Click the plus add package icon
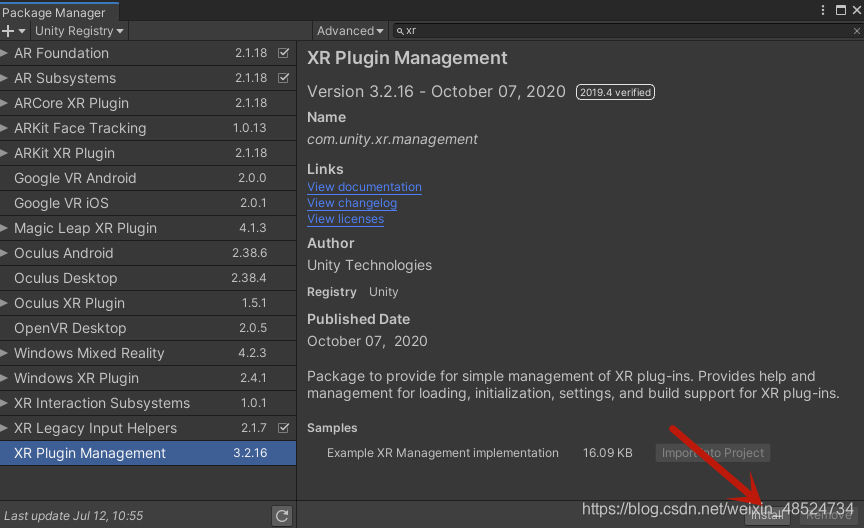The image size is (864, 528). (x=8, y=31)
